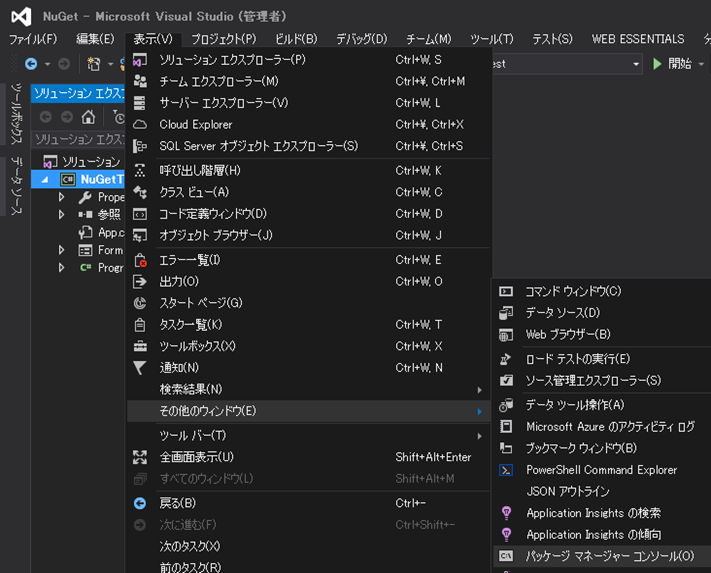Click the ツールボックス(X) toolbox icon
This screenshot has width=711, height=573.
tap(140, 346)
